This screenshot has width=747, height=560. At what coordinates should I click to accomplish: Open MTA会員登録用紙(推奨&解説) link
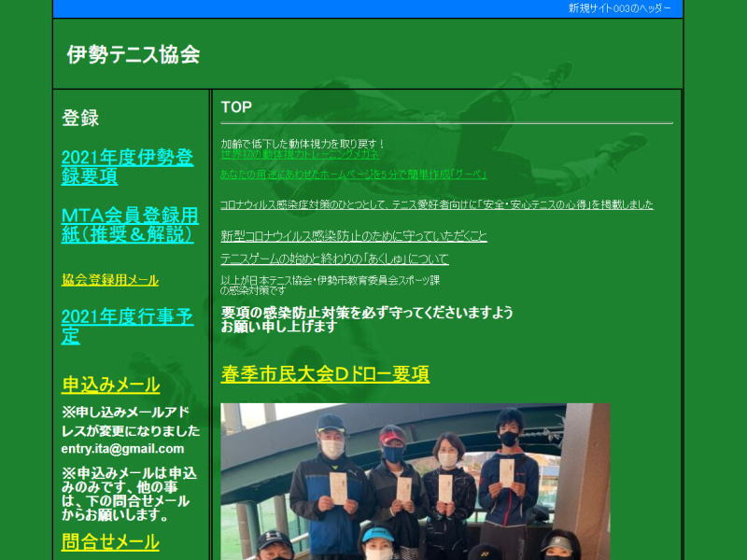127,225
